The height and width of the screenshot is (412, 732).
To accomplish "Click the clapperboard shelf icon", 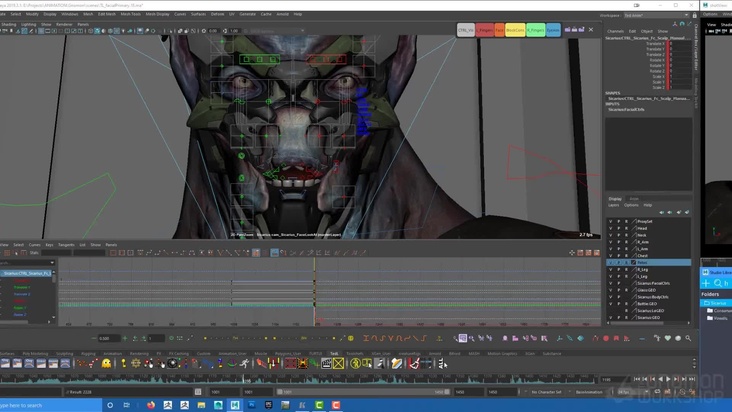I will point(326,363).
